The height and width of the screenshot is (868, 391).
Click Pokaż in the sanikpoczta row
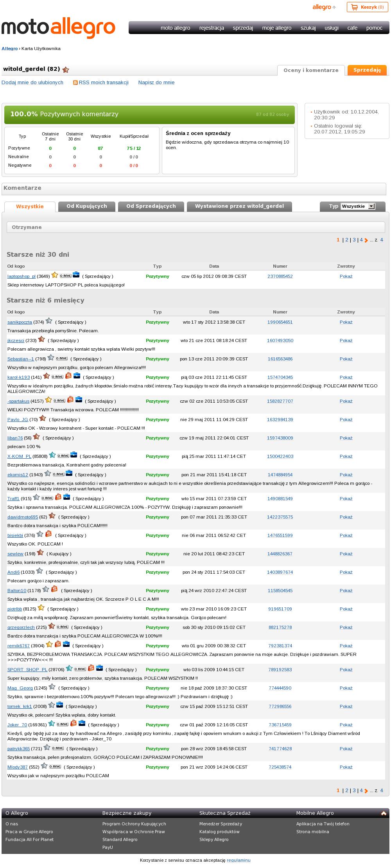[x=346, y=322]
